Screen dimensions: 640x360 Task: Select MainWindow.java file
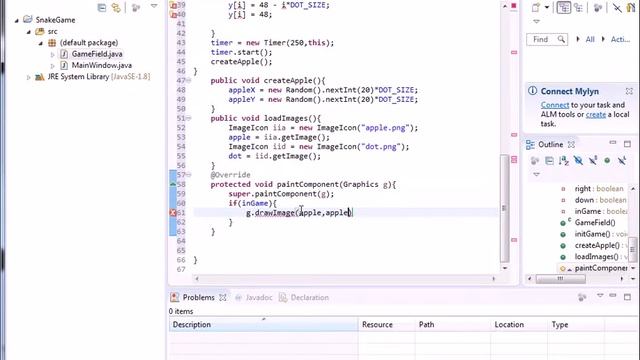coord(102,65)
